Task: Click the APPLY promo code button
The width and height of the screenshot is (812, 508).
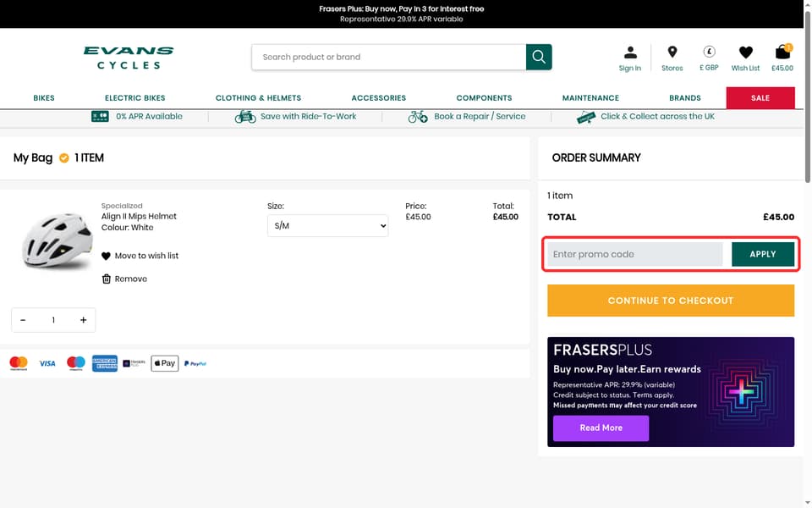Action: click(763, 255)
